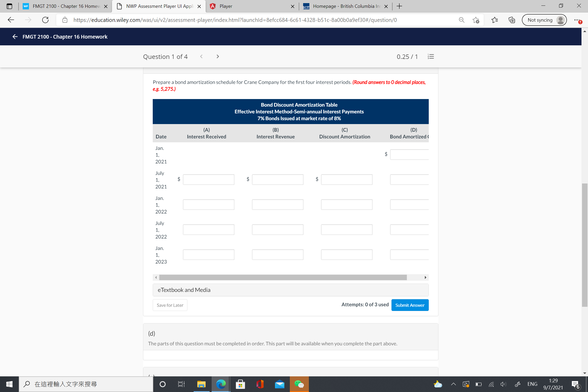Add page to favorites with star-plus icon

tap(476, 20)
